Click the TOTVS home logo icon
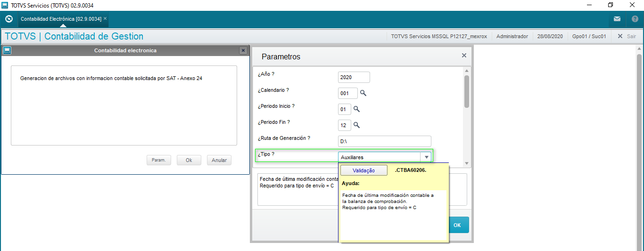 click(8, 19)
